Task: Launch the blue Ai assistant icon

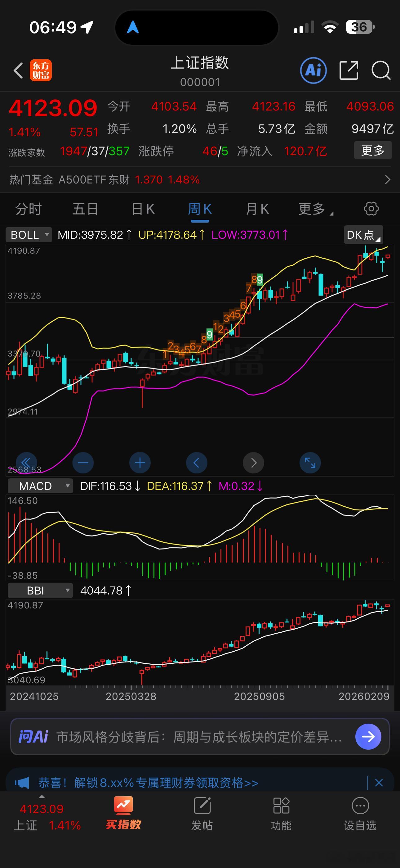Action: pyautogui.click(x=313, y=70)
